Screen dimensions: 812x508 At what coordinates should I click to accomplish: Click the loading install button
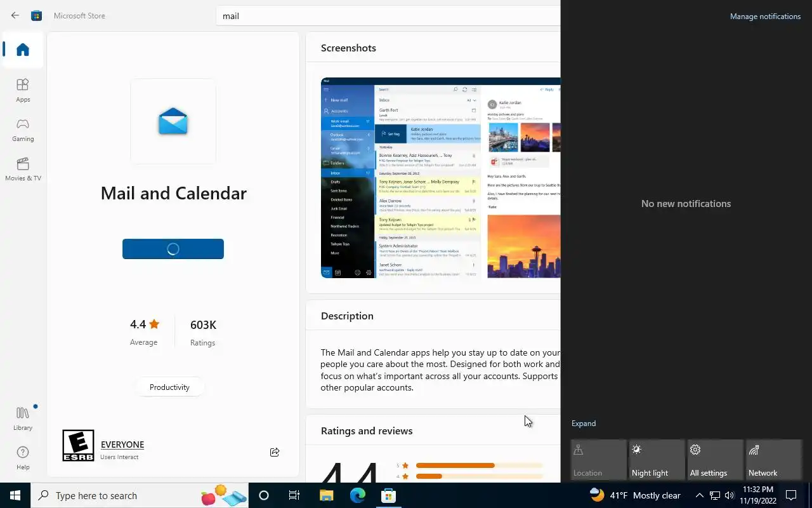[173, 249]
